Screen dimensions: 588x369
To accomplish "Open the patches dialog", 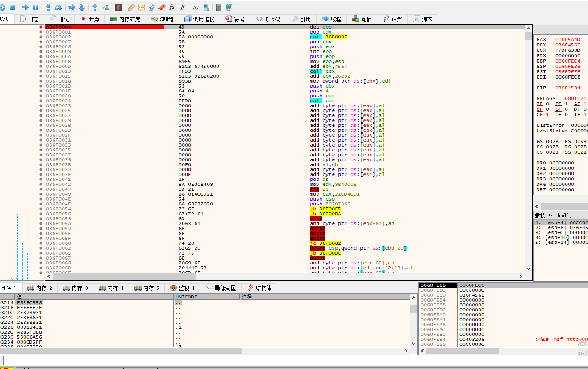I will 131,8.
